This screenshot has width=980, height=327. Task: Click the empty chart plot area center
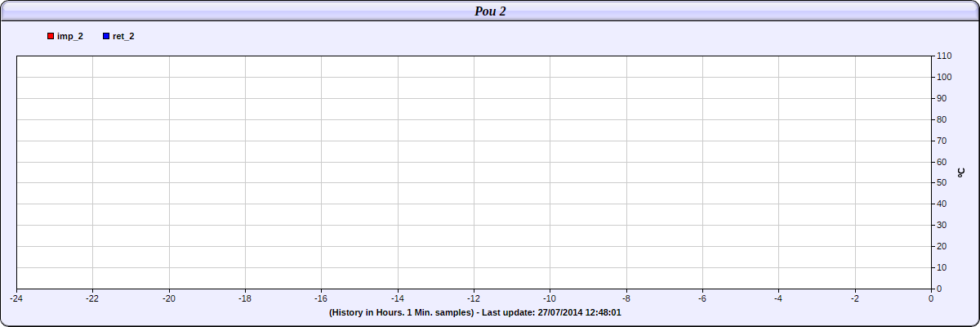pyautogui.click(x=474, y=172)
